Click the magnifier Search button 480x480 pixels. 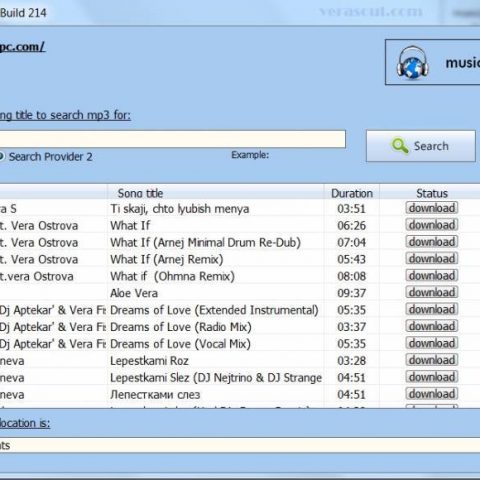click(421, 146)
